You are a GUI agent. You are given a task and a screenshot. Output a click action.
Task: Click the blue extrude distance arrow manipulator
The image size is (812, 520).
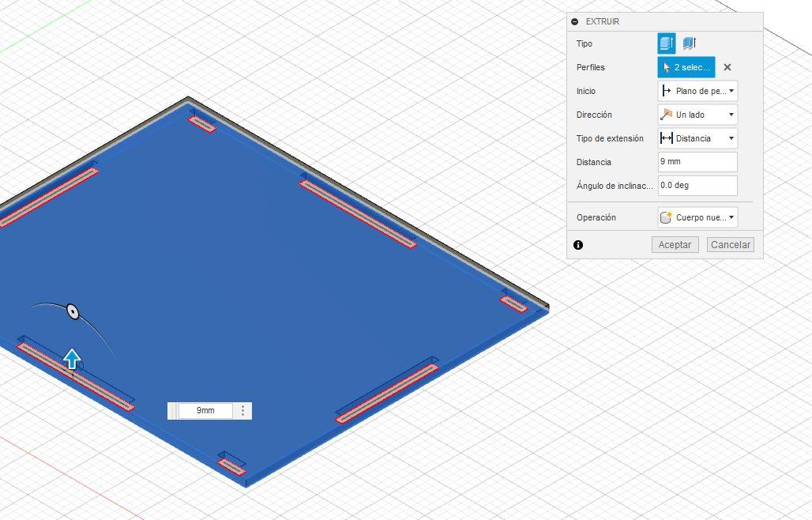[72, 359]
